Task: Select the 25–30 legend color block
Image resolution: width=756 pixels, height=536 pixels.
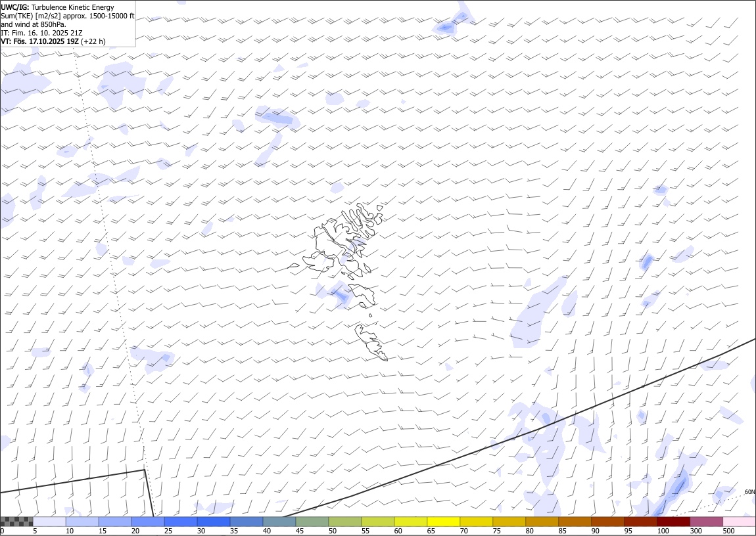Action: tap(181, 522)
